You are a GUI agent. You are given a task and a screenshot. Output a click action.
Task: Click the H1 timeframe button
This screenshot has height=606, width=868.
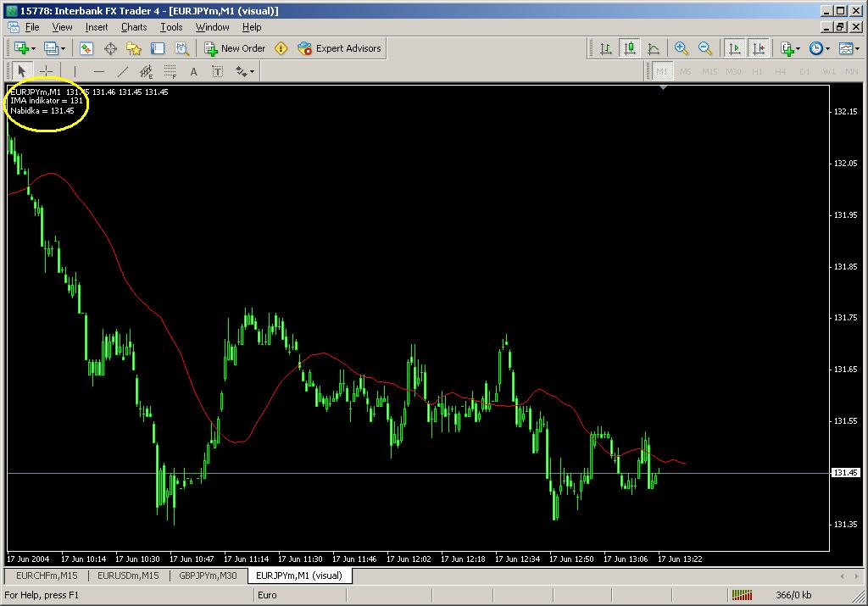click(x=757, y=71)
